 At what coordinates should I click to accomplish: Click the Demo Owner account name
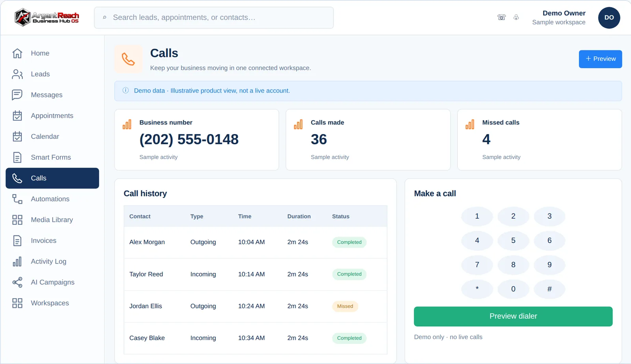click(x=564, y=13)
